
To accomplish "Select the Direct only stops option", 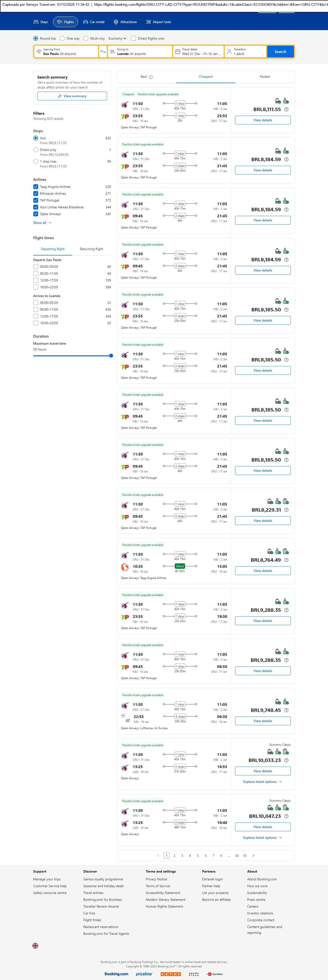I will pos(36,150).
